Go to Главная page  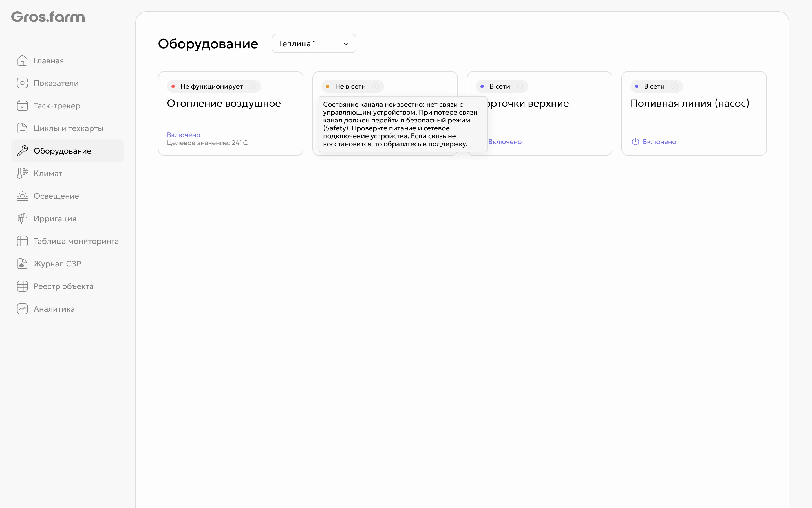pyautogui.click(x=67, y=60)
